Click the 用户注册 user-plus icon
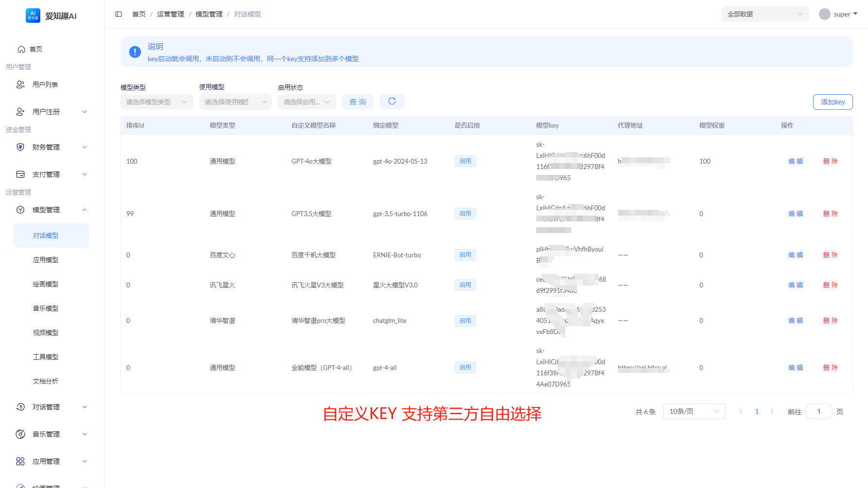 [20, 112]
